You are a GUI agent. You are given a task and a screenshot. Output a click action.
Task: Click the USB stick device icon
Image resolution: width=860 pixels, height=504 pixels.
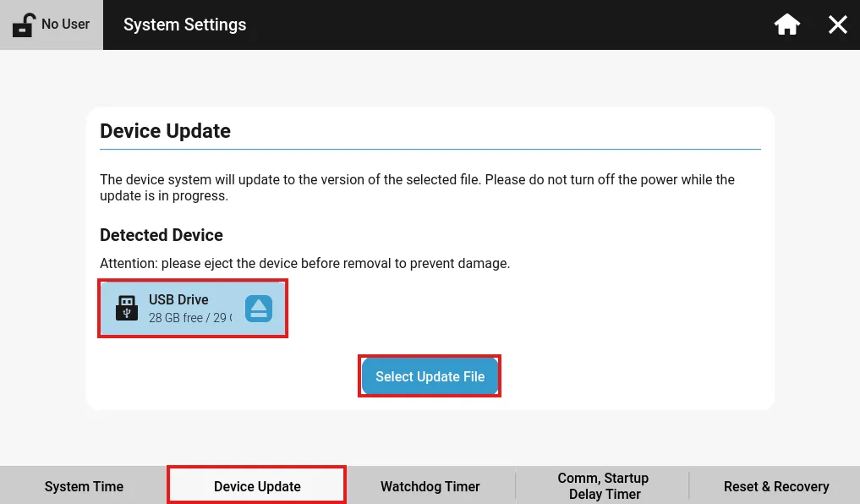[127, 309]
